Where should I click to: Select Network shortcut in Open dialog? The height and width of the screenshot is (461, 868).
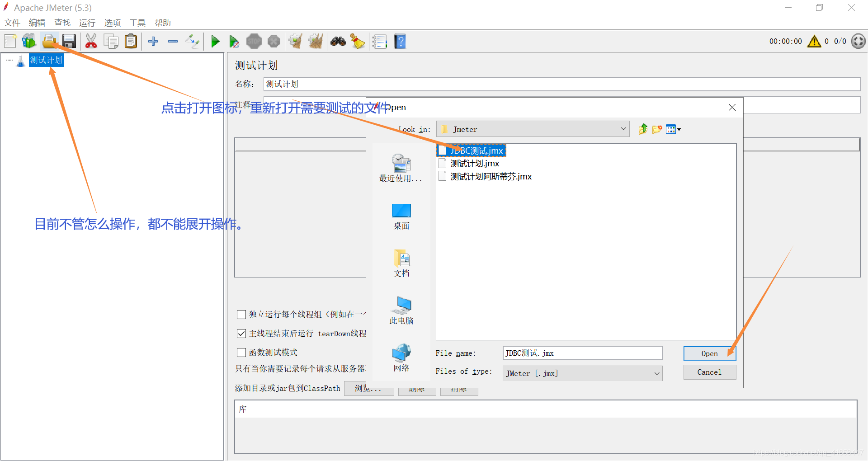[x=401, y=358]
